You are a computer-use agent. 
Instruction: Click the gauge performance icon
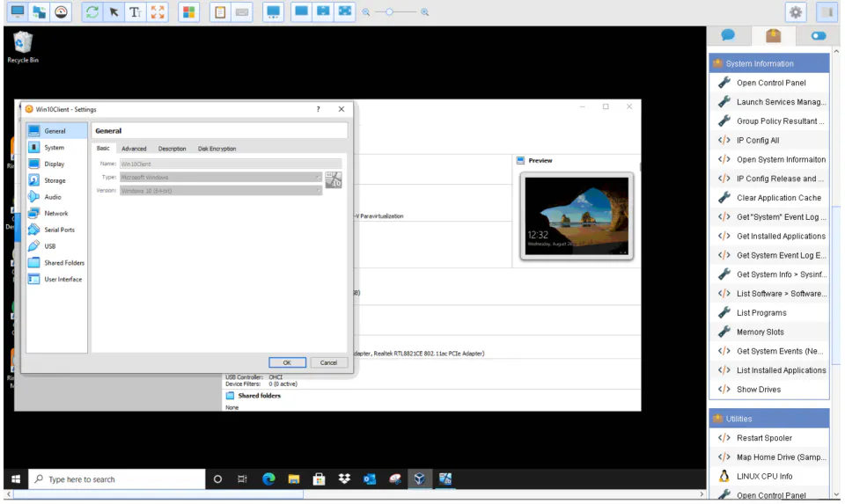click(x=61, y=11)
